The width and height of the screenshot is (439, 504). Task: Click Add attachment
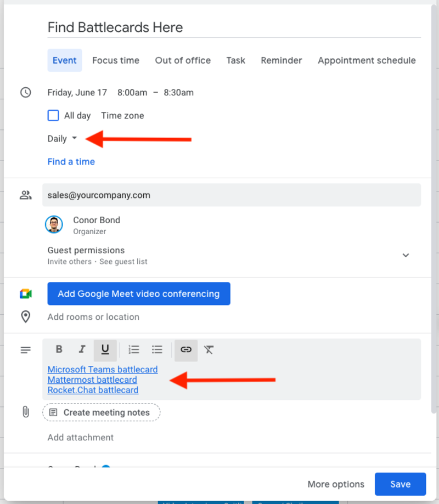pyautogui.click(x=81, y=438)
